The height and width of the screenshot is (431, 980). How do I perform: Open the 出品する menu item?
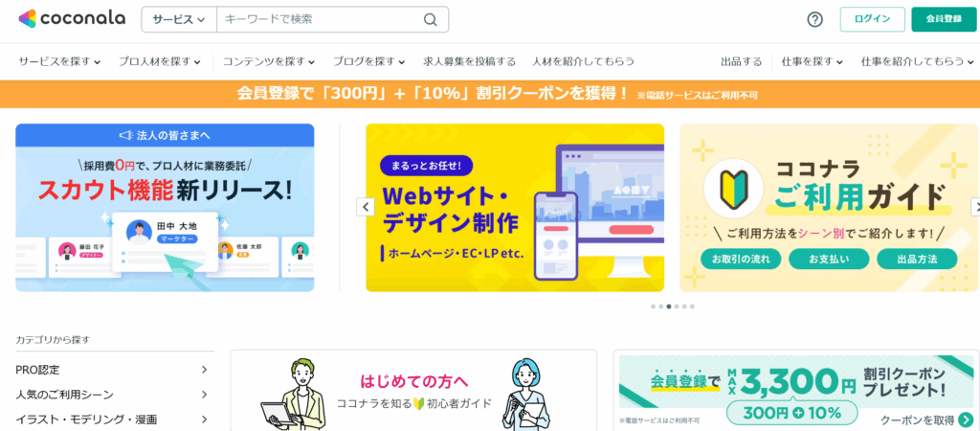tap(742, 61)
